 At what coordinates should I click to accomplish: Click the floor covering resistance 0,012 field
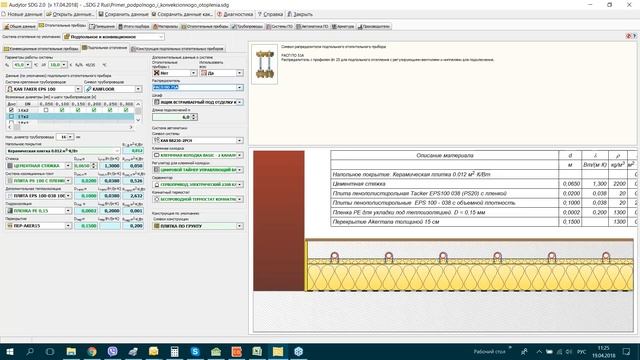[x=133, y=151]
